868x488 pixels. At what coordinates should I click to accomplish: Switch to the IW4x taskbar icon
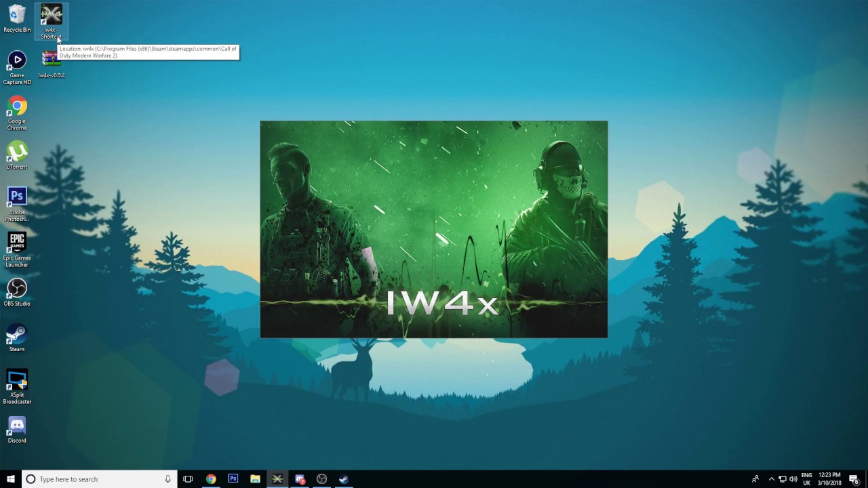click(277, 479)
